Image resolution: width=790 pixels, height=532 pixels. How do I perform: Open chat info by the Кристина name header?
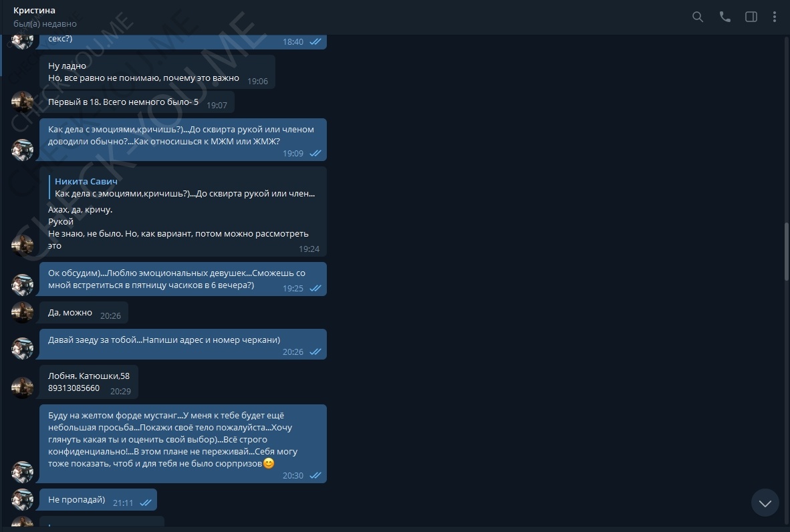click(x=34, y=10)
